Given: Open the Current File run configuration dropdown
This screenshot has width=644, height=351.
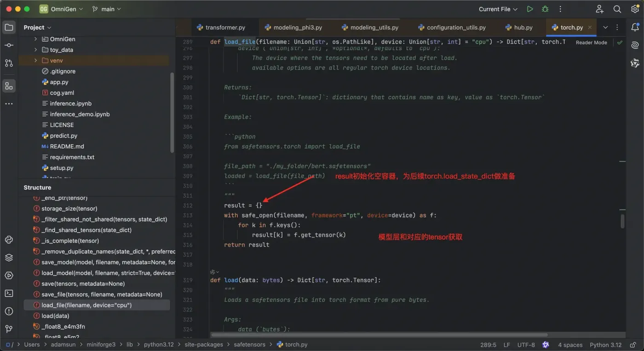Looking at the screenshot, I should 498,9.
